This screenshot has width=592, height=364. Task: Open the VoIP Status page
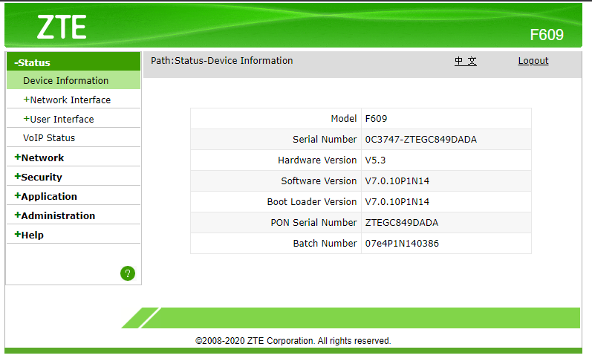(49, 138)
